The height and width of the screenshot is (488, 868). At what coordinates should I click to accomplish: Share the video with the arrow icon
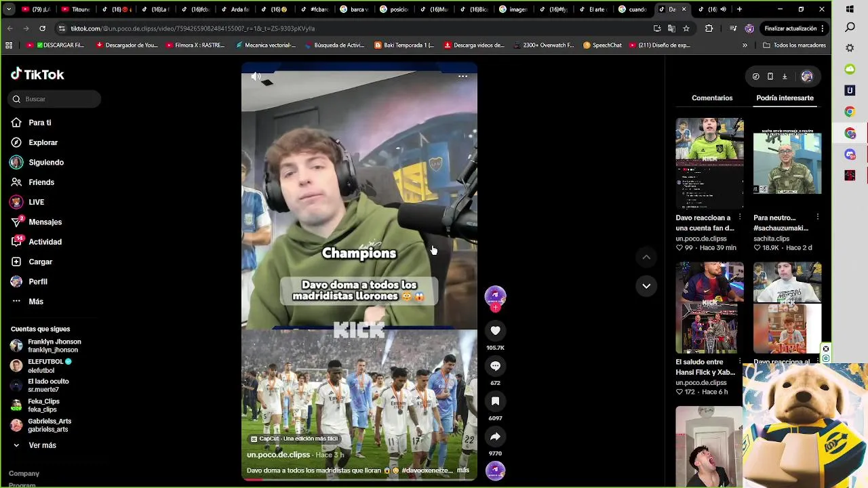[x=495, y=436]
